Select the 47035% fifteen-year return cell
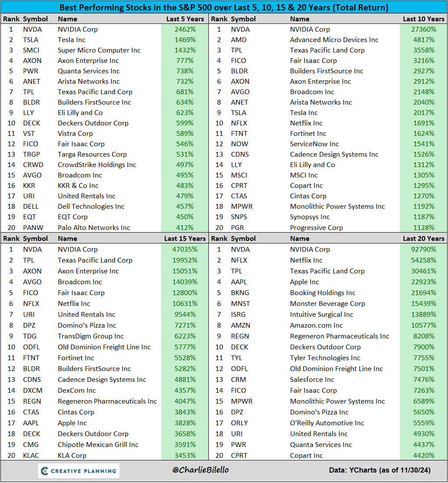448x483 pixels. [x=185, y=250]
